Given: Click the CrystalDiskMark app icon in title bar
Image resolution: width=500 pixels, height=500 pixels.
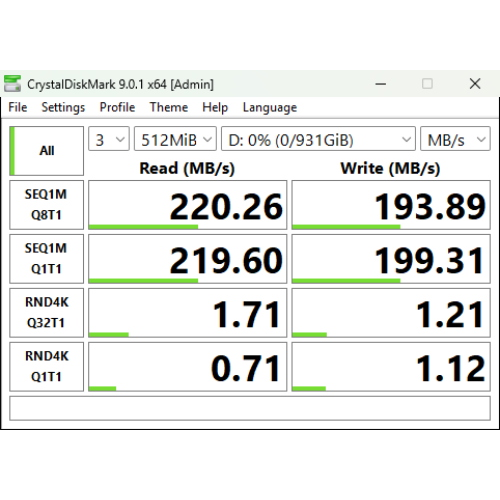Looking at the screenshot, I should 12,83.
